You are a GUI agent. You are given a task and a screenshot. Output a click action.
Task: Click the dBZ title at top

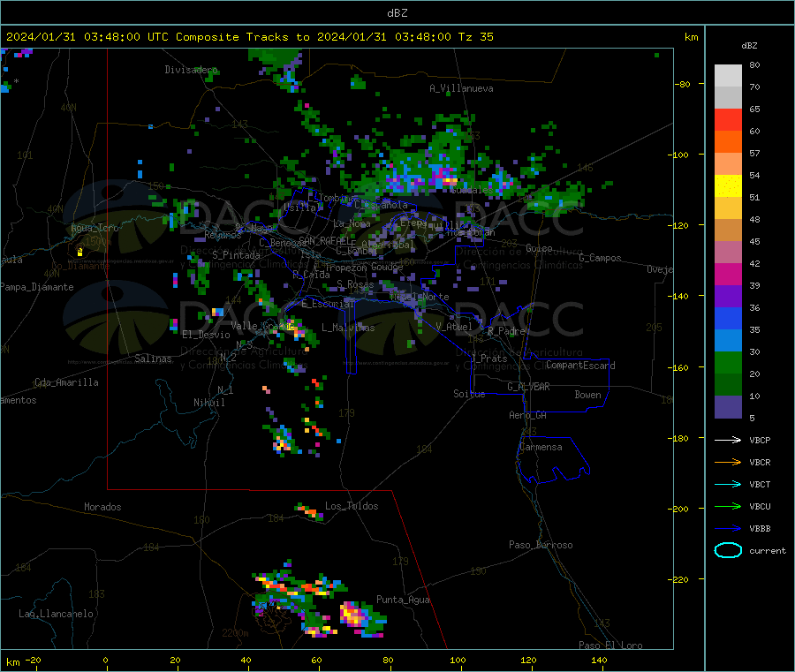pos(397,13)
